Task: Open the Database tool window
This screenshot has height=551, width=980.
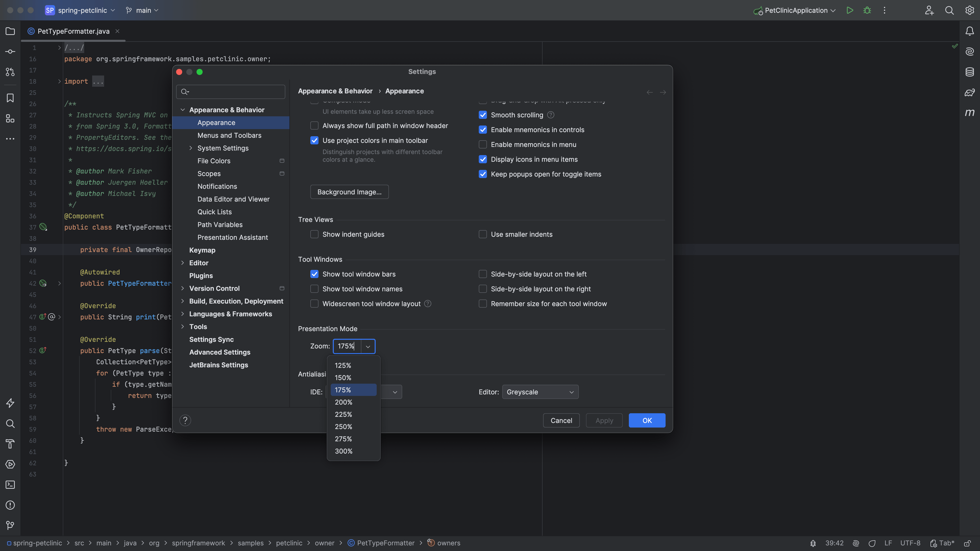Action: coord(970,72)
